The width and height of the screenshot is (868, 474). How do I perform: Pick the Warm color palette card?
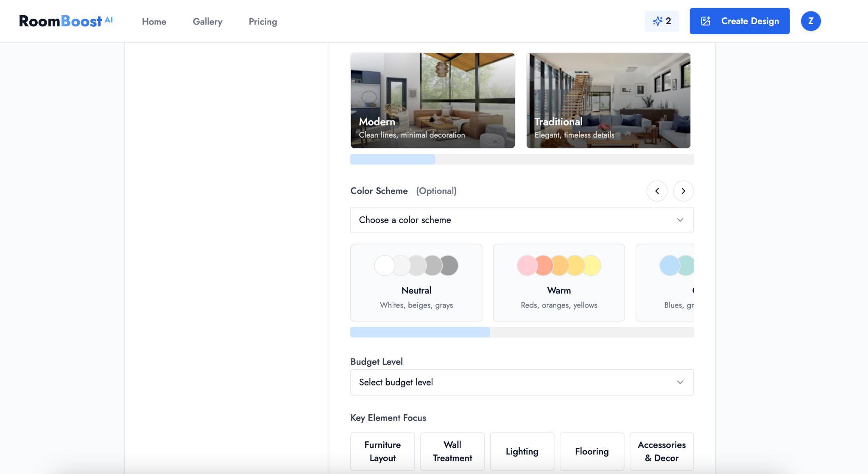[x=558, y=283]
